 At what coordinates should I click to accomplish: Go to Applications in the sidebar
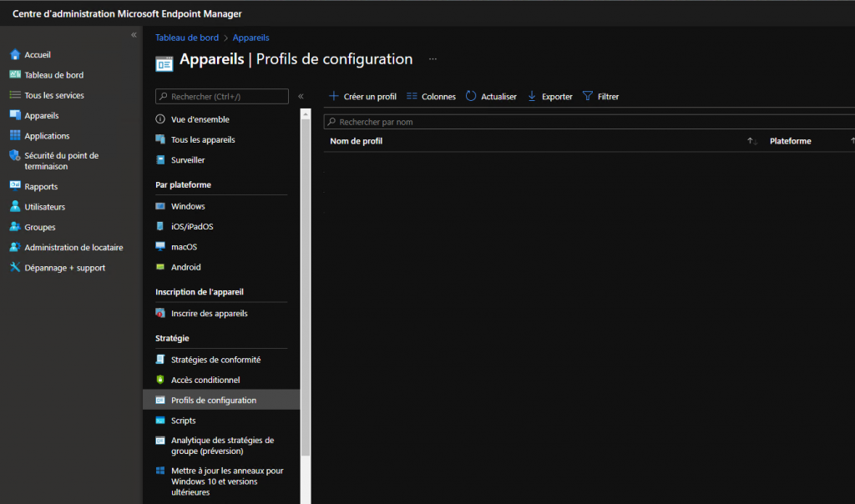coord(47,136)
